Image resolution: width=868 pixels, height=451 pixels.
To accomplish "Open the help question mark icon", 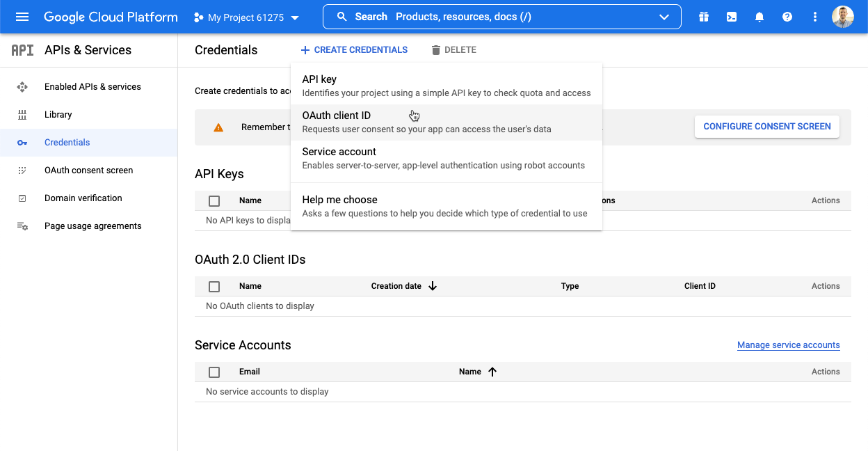I will pos(787,17).
